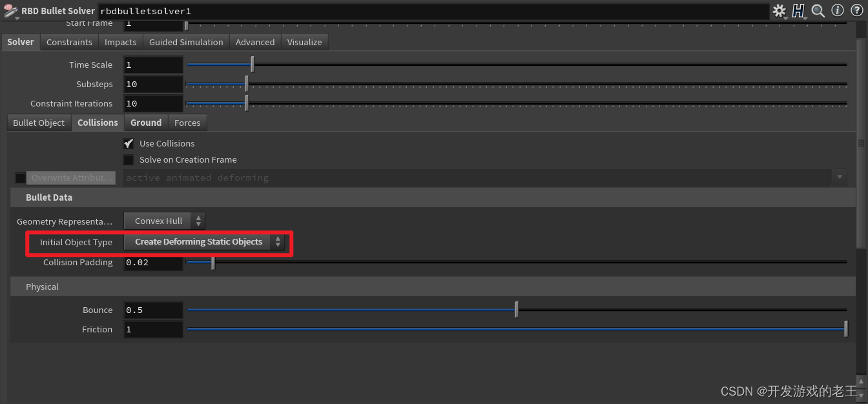
Task: Click the Initial Object Type stepper arrows
Action: [278, 242]
